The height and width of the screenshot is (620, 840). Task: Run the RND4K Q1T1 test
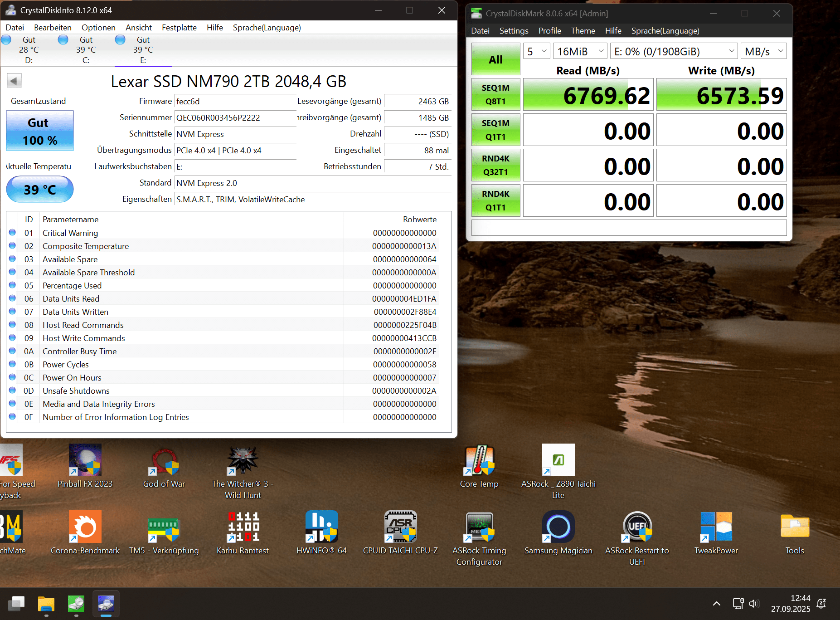click(x=495, y=200)
